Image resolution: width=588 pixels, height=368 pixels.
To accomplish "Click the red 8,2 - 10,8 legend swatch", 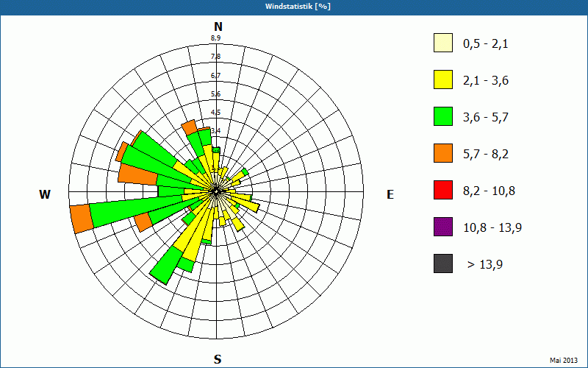I will point(443,190).
